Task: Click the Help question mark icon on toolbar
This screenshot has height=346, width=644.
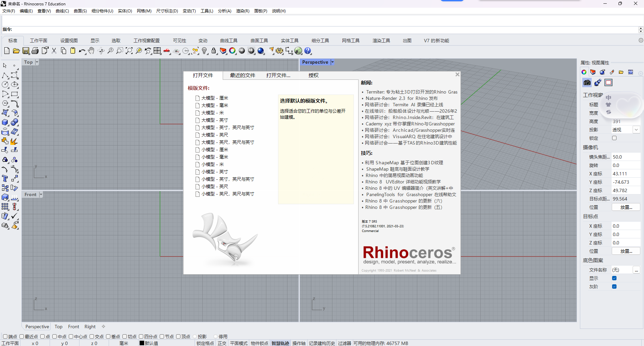Action: pos(308,51)
